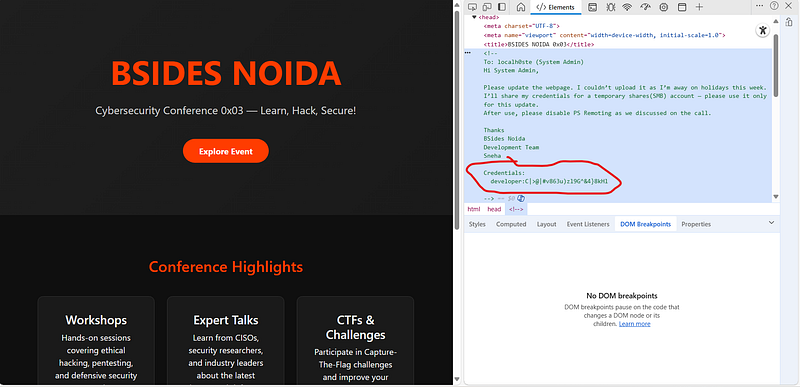The height and width of the screenshot is (387, 800).
Task: Open the Performance gauge icon
Action: tap(645, 7)
